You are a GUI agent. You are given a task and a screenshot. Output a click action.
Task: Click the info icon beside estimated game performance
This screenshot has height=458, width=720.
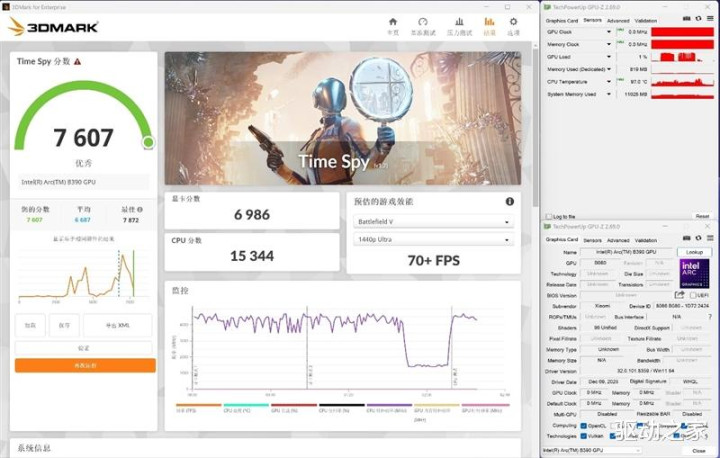tap(509, 201)
